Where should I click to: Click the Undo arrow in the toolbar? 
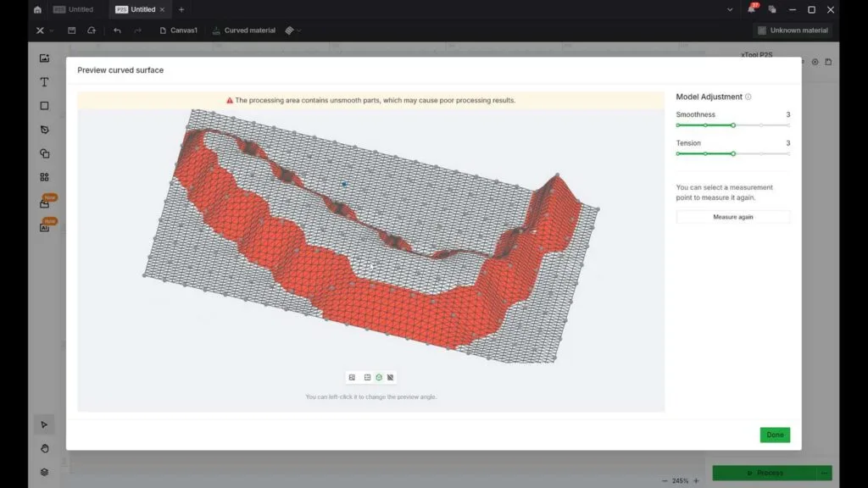pyautogui.click(x=117, y=30)
